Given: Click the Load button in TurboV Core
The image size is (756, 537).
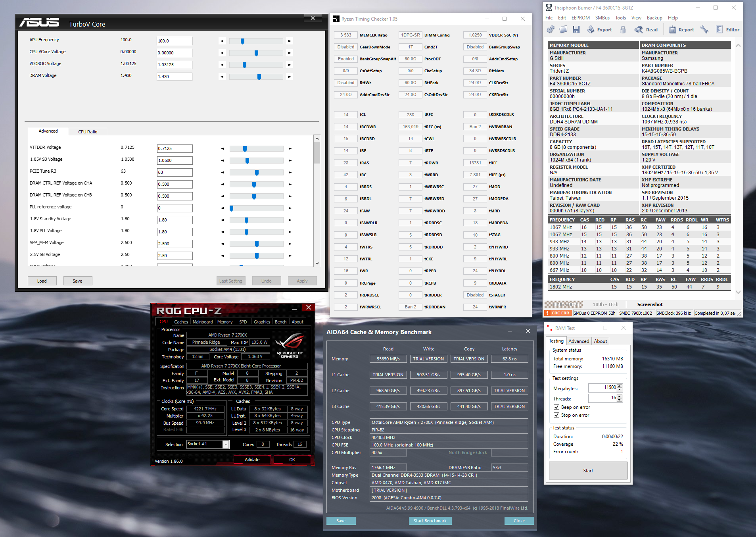Looking at the screenshot, I should pyautogui.click(x=42, y=281).
